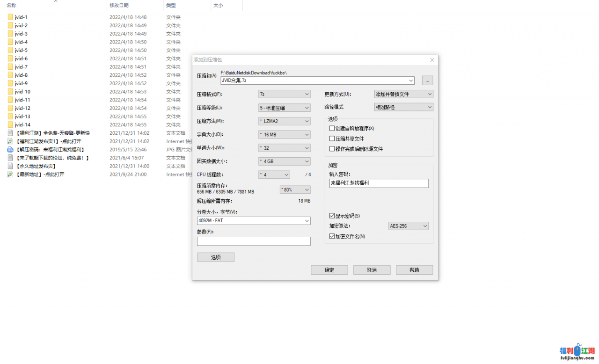Click the jvid-1 folder icon
Image resolution: width=599 pixels, height=364 pixels.
tap(10, 17)
